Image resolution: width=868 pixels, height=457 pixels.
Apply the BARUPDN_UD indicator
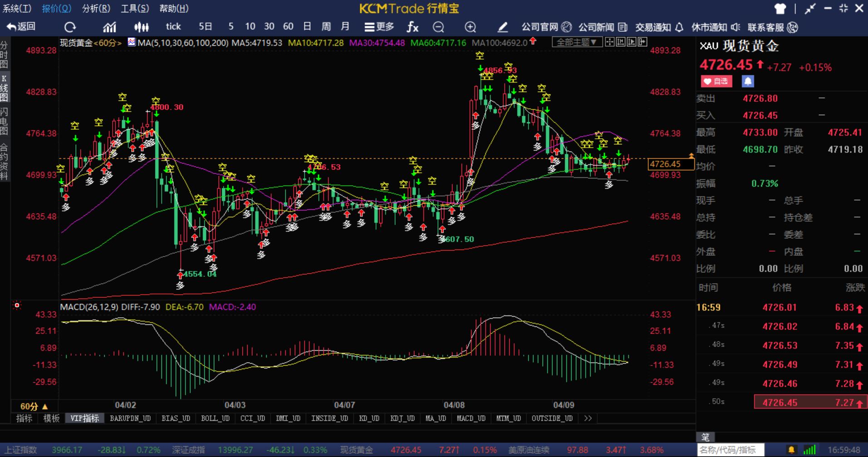click(x=130, y=418)
